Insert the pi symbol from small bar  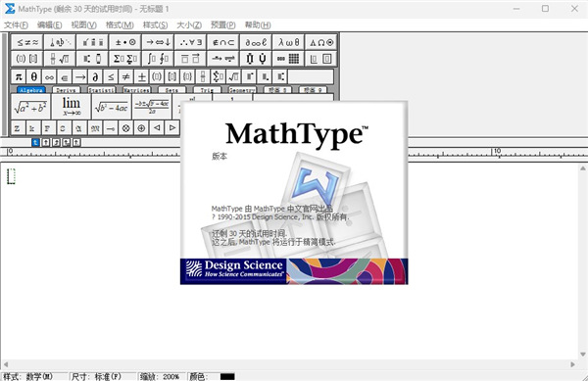pyautogui.click(x=19, y=76)
